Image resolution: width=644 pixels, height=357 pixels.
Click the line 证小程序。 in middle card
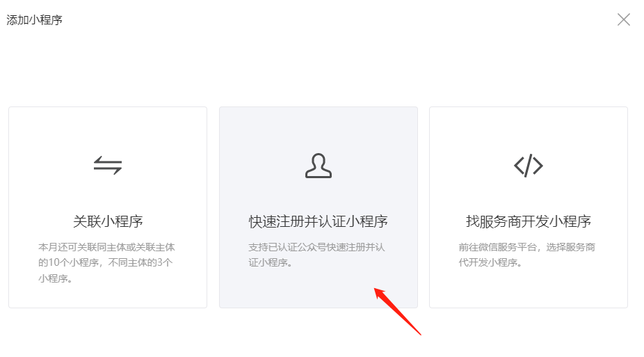(271, 262)
